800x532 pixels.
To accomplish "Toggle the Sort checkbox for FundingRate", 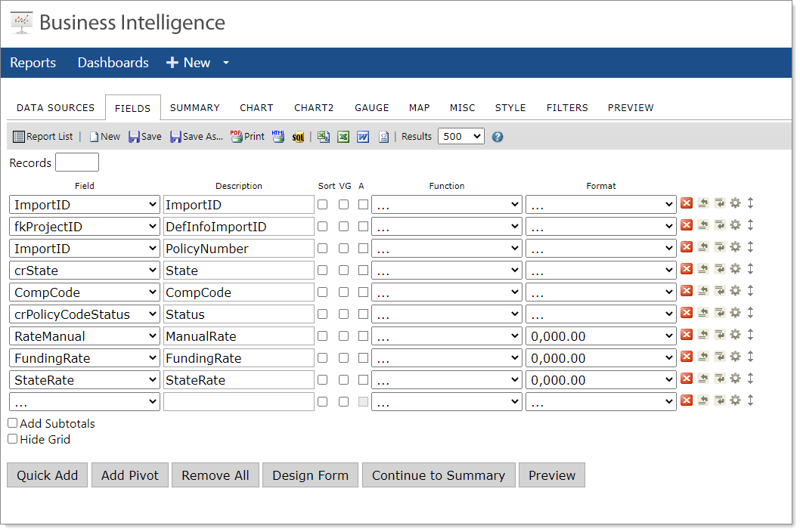I will tap(322, 358).
